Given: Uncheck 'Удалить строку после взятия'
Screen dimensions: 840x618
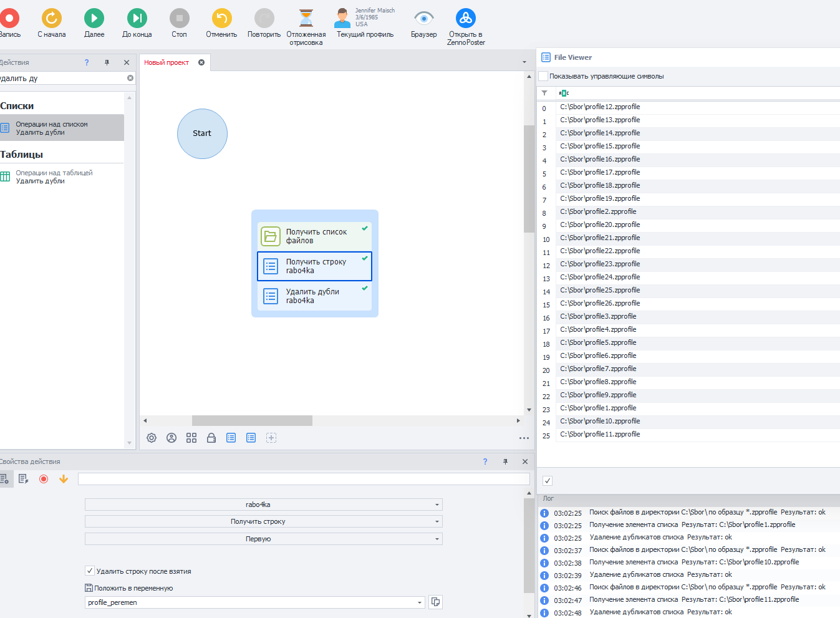Looking at the screenshot, I should 90,571.
